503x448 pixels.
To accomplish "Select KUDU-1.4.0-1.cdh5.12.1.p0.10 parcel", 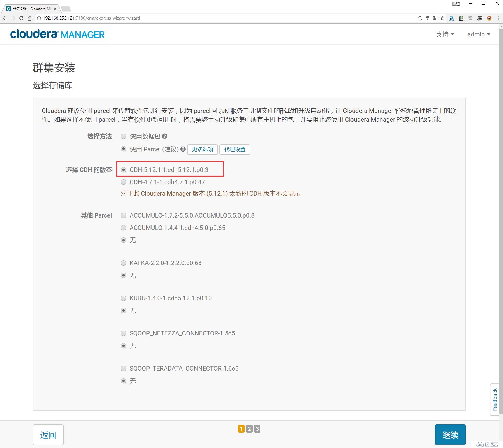I will pos(123,298).
